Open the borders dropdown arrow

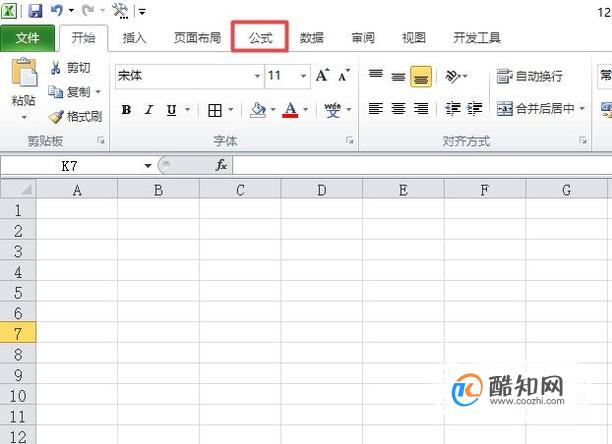[231, 109]
